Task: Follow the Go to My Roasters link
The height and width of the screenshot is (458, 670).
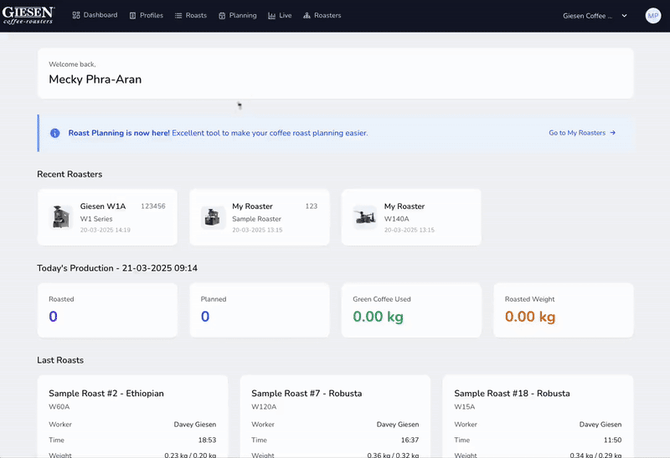Action: (x=582, y=133)
